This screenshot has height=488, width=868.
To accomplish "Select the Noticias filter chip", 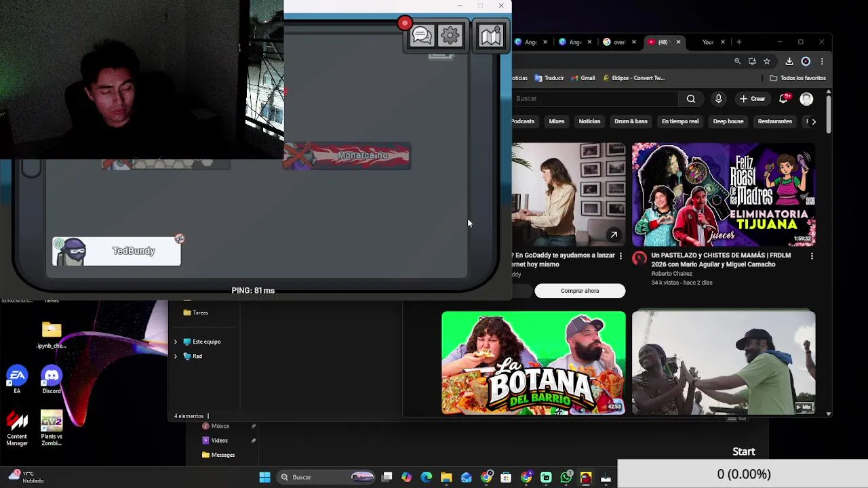I will point(589,121).
